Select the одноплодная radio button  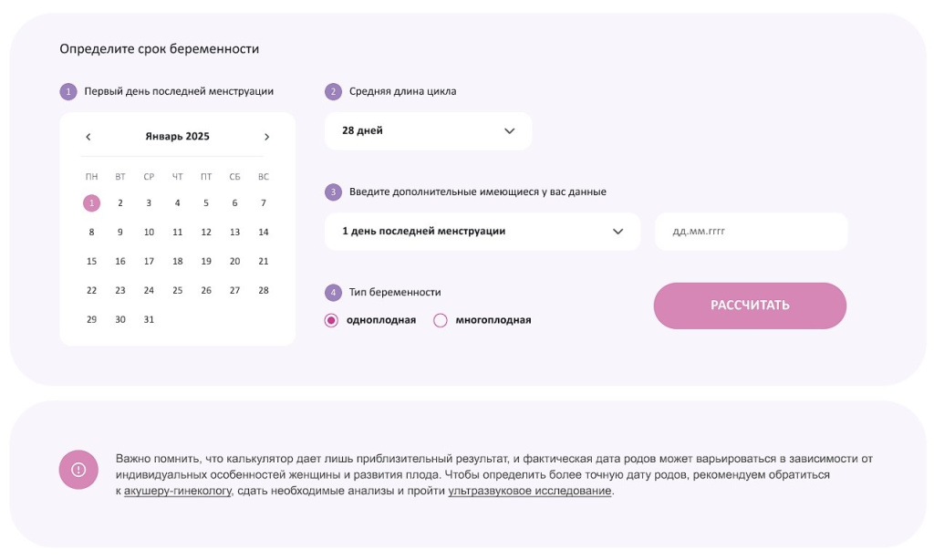click(331, 320)
